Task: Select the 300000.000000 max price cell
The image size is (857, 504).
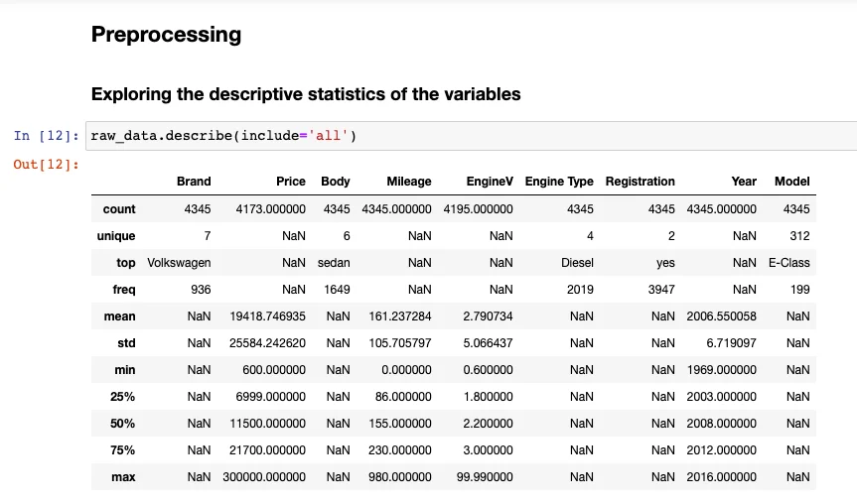Action: 267,477
